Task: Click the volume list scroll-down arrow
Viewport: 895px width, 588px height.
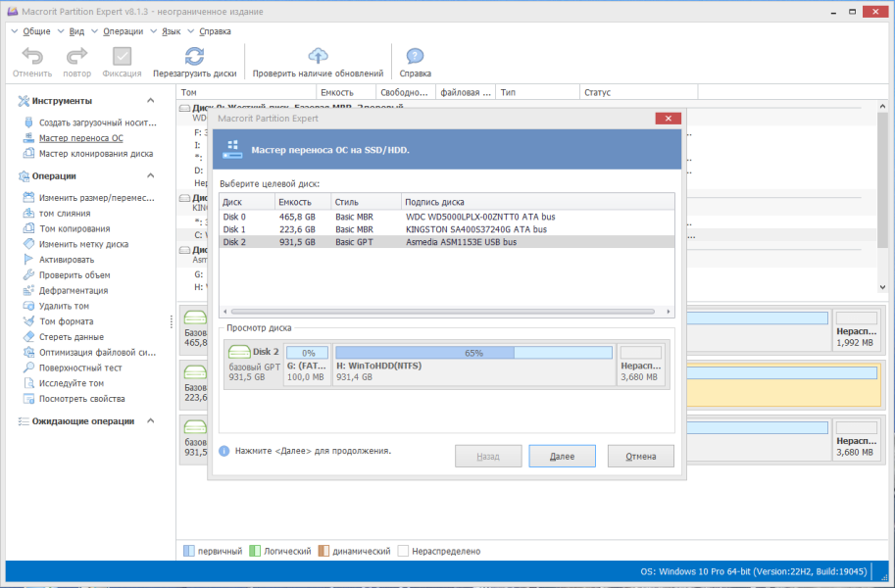Action: 882,287
